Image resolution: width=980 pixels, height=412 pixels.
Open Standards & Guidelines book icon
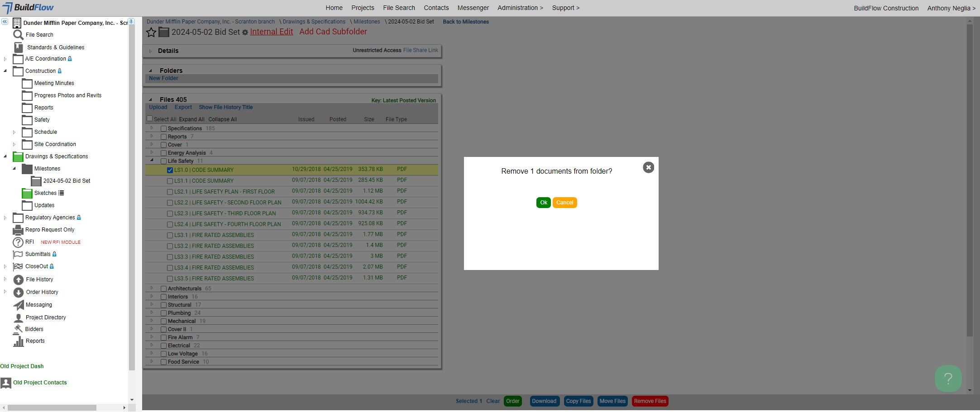[19, 47]
